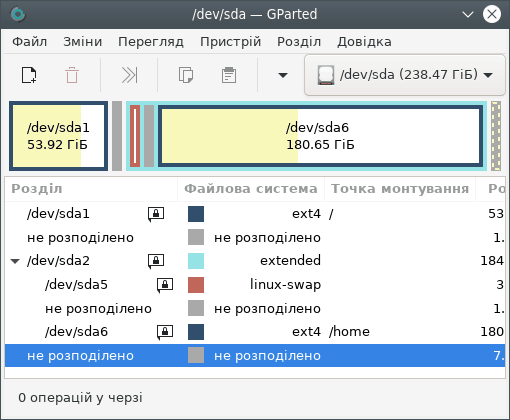Click the GParted app icon in title bar
This screenshot has height=420, width=510.
tap(18, 14)
